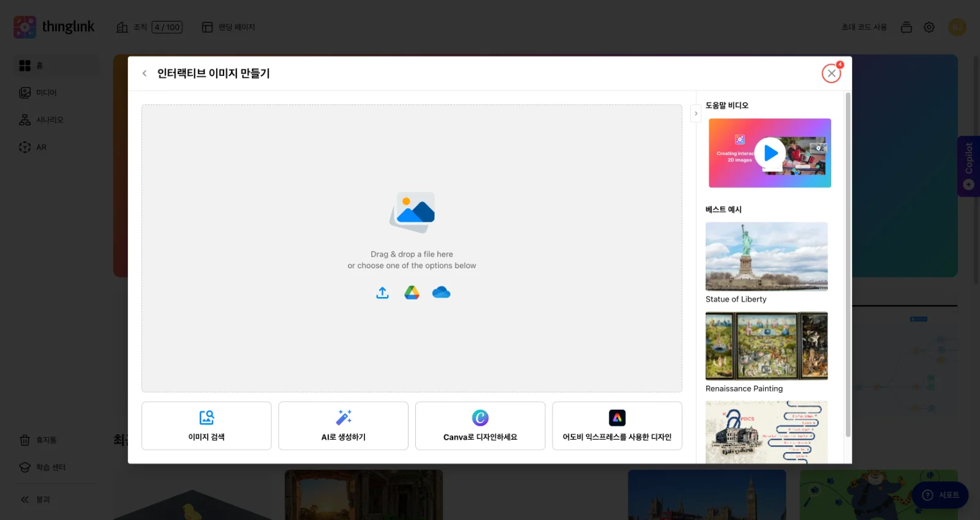Click 어도비 익스프레스를 사용한 디자인 button
The image size is (980, 520).
coord(617,426)
